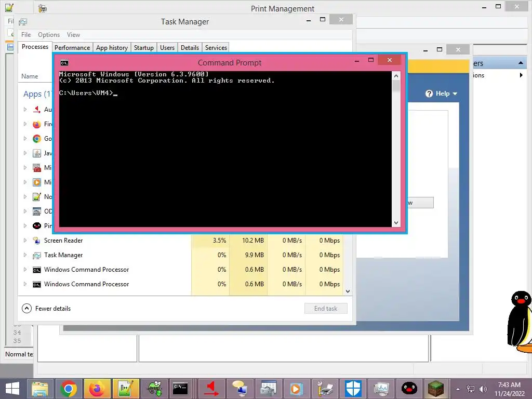The height and width of the screenshot is (399, 532).
Task: Expand the Google Chrome process row
Action: 25,138
